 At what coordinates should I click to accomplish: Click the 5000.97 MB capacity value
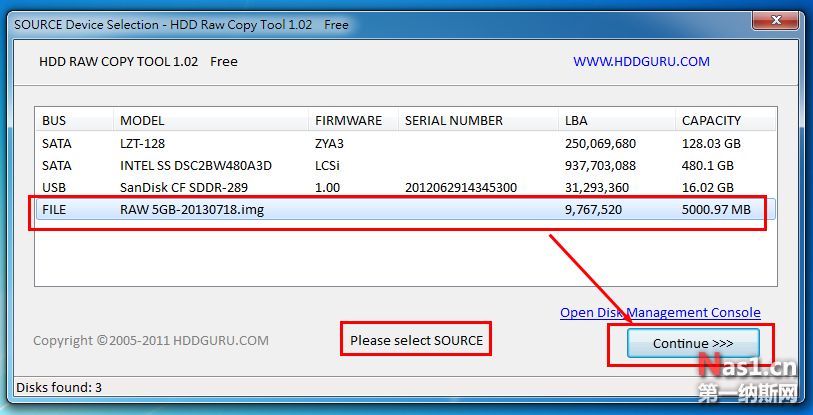716,210
